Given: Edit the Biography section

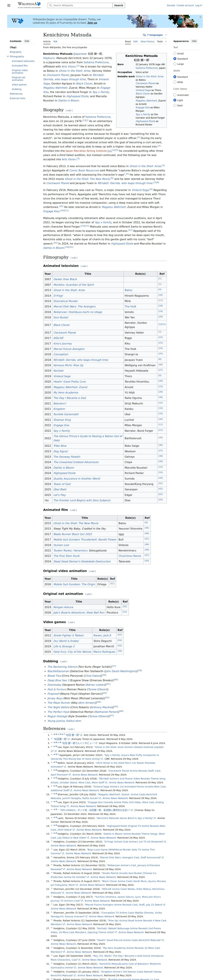Looking at the screenshot, I should [x=69, y=111].
